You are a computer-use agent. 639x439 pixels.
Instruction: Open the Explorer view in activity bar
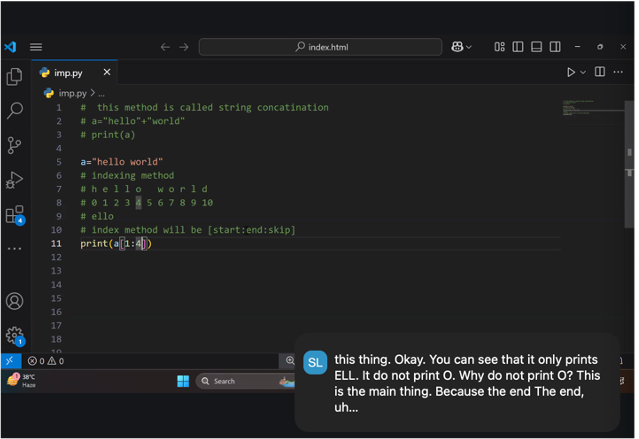click(15, 77)
